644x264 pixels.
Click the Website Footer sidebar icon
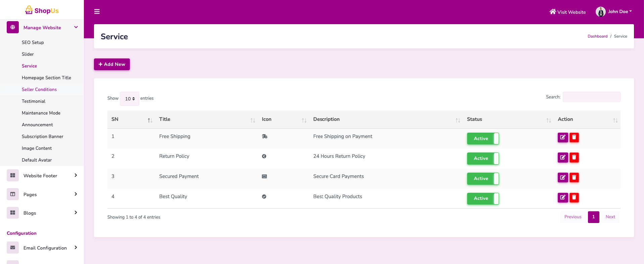(x=13, y=175)
